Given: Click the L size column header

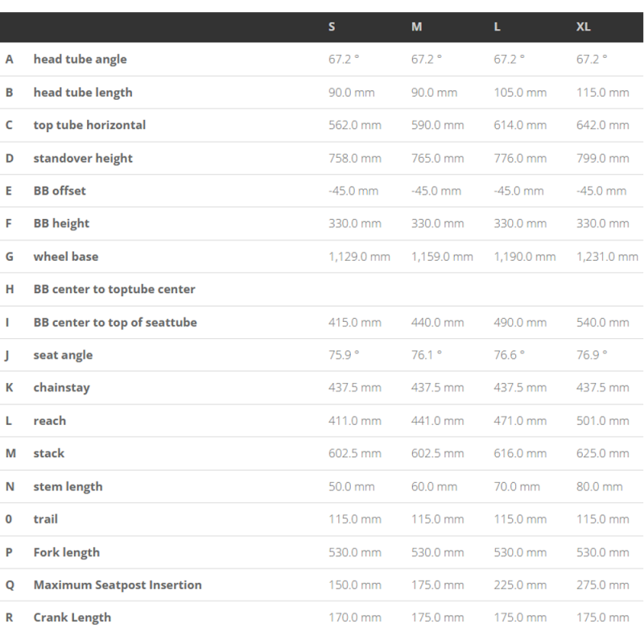Looking at the screenshot, I should point(497,27).
